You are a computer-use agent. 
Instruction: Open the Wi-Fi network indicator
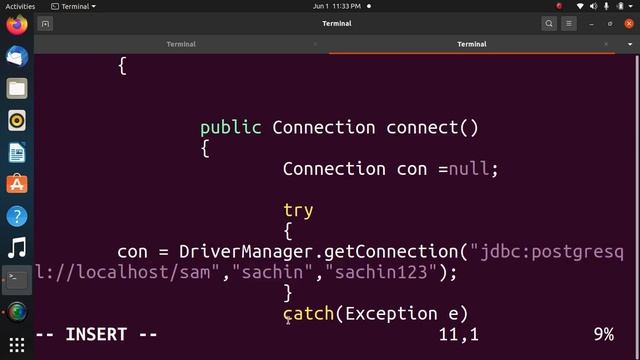(580, 6)
